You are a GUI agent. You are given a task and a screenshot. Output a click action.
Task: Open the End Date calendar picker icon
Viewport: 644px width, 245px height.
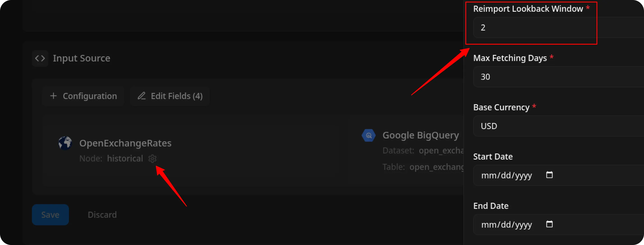coord(549,224)
